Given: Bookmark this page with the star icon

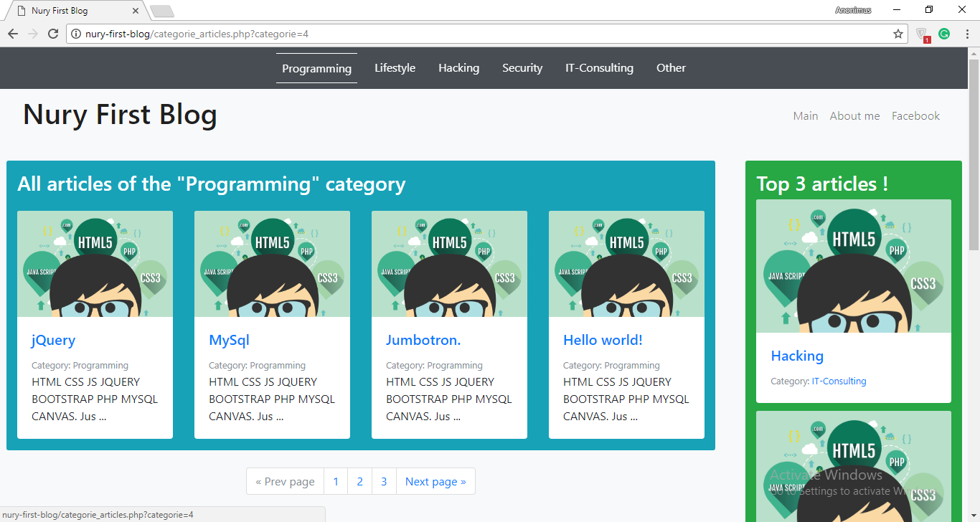Looking at the screenshot, I should coord(897,34).
